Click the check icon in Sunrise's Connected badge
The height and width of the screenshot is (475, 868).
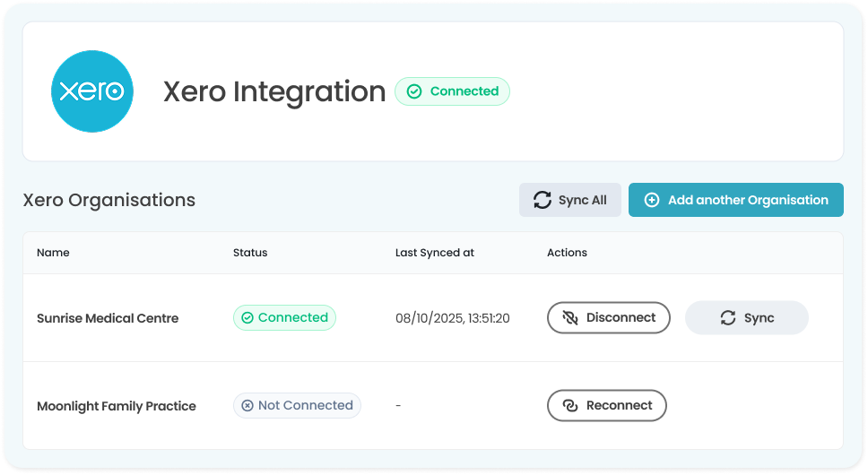point(247,317)
